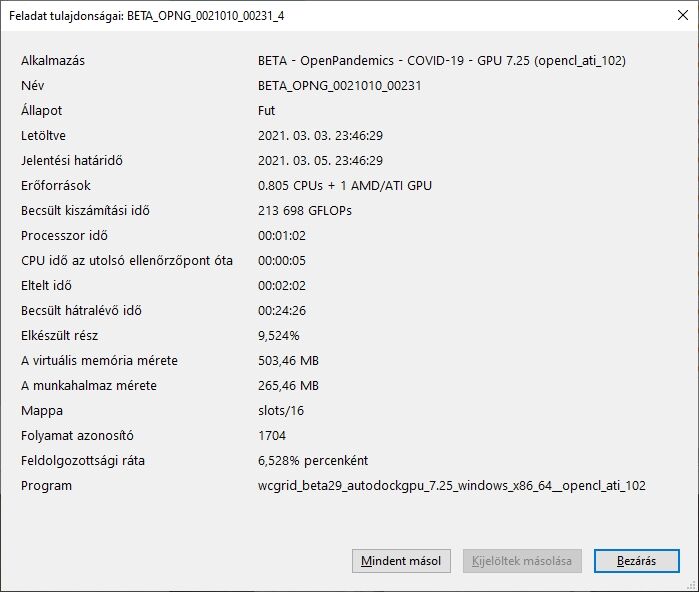Select CPU idő az utolsó ellenőrzőpont óta label

click(x=127, y=260)
